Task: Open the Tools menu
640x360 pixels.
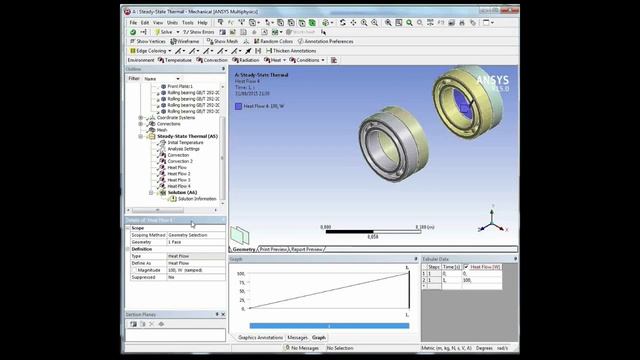Action: (x=187, y=23)
